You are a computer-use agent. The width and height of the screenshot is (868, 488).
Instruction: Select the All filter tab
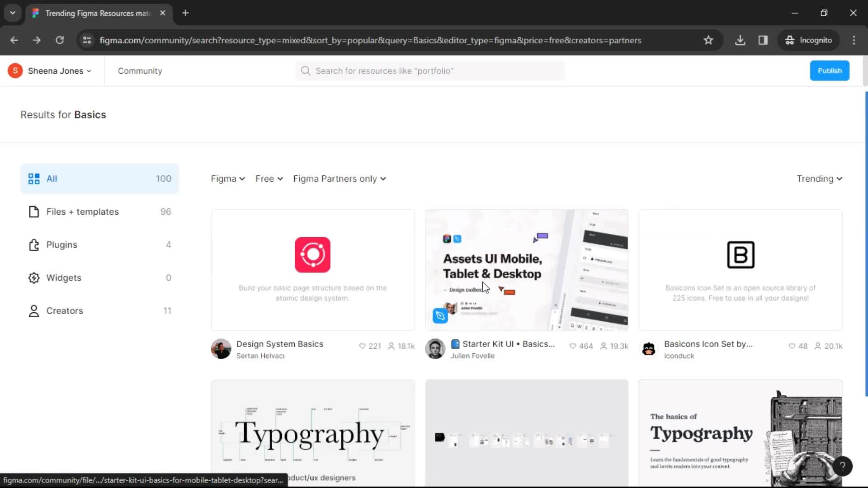coord(99,178)
